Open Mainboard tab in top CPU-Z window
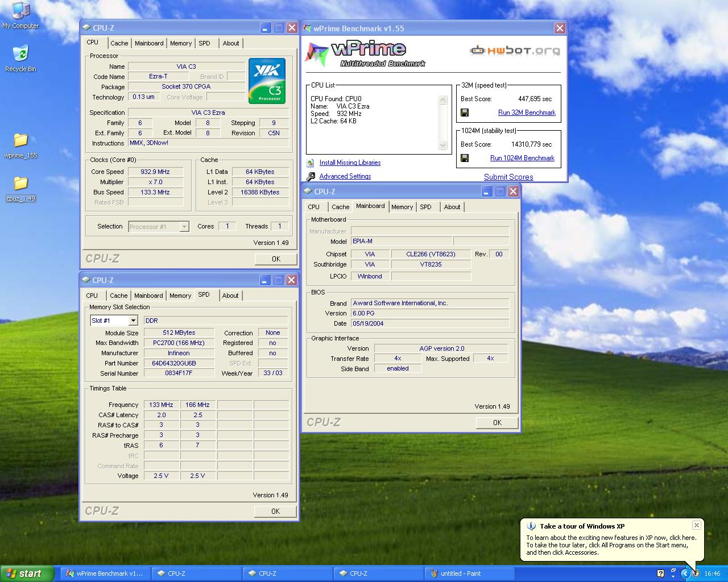This screenshot has height=582, width=728. pyautogui.click(x=149, y=43)
